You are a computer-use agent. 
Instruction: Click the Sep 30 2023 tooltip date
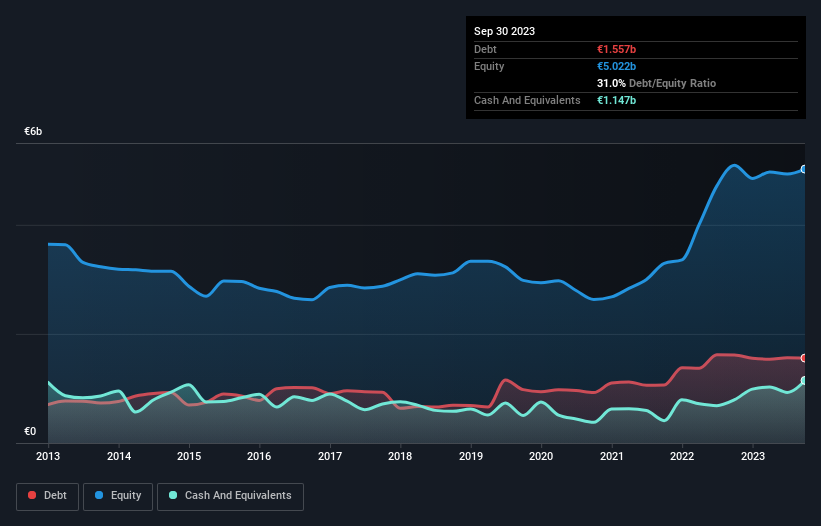504,31
